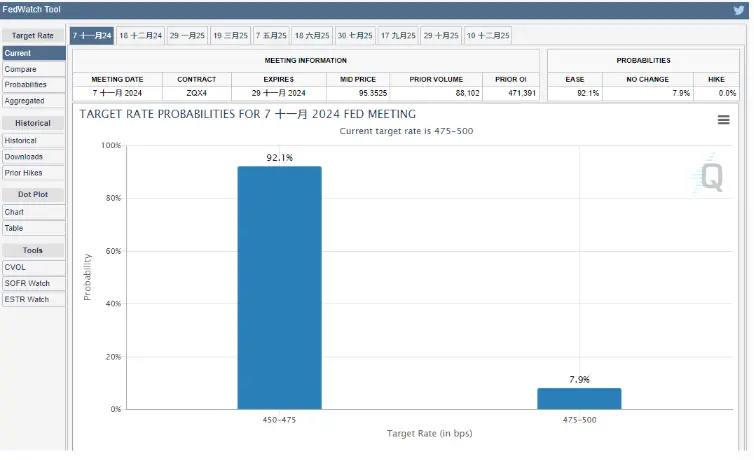
Task: Select Current in the sidebar
Action: point(33,53)
